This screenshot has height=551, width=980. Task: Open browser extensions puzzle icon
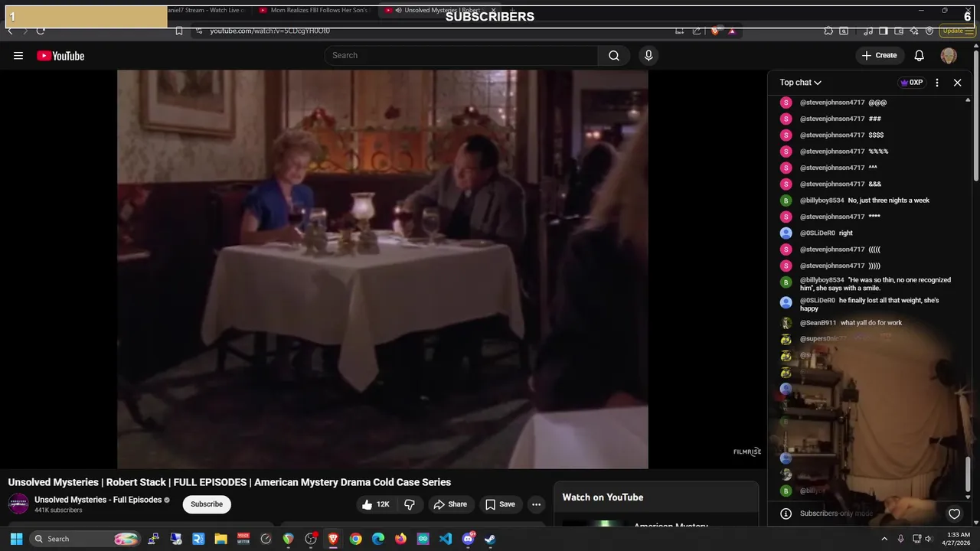(x=828, y=31)
